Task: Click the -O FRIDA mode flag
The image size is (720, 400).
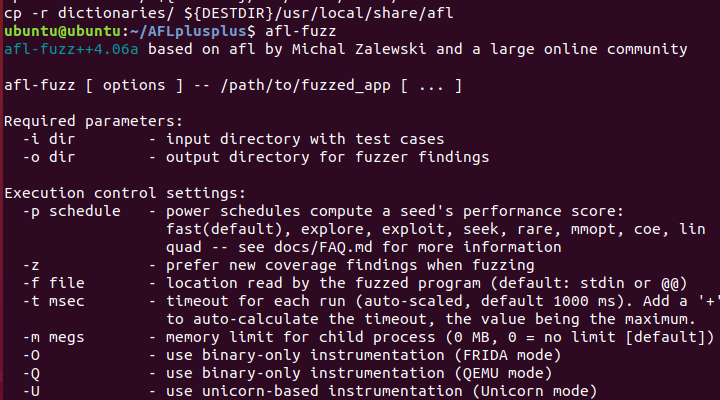Action: (31, 355)
